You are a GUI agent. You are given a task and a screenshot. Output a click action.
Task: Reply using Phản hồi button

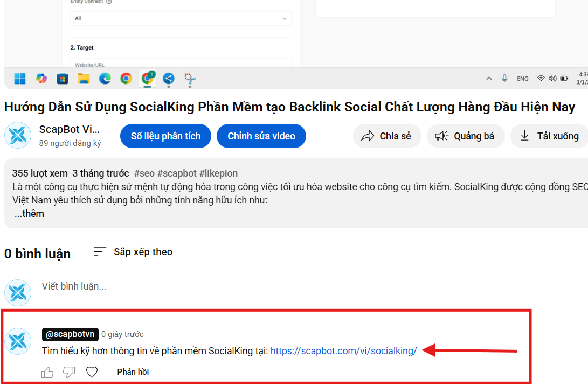pos(133,372)
